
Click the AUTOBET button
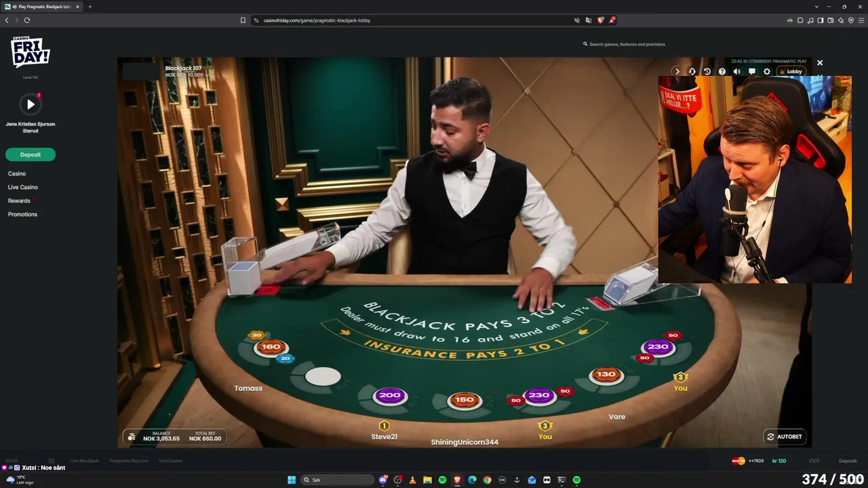(x=785, y=436)
